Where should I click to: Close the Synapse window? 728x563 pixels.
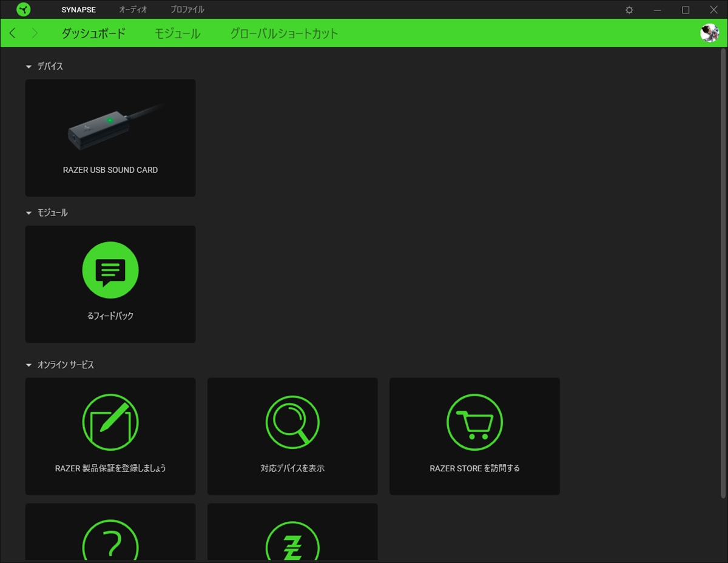pos(713,10)
